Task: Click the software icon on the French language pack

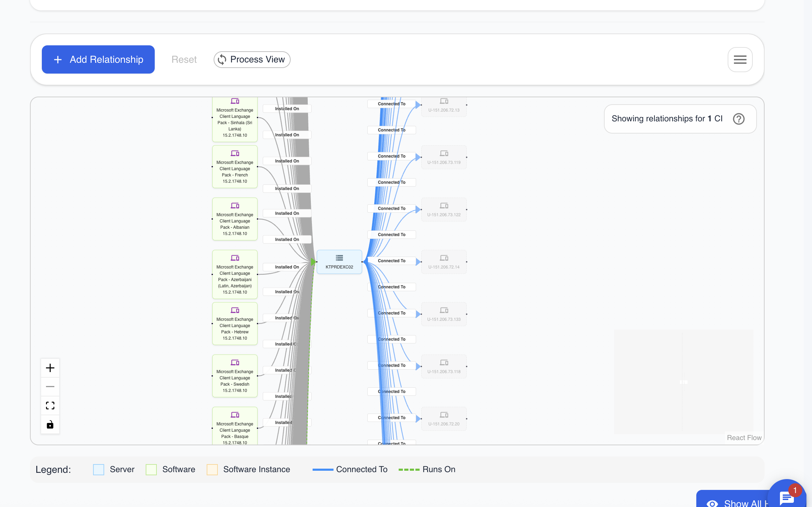Action: tap(235, 153)
